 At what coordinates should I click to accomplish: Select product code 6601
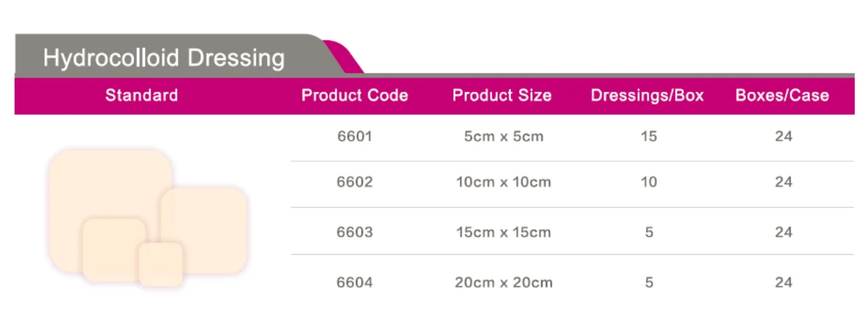pyautogui.click(x=355, y=136)
